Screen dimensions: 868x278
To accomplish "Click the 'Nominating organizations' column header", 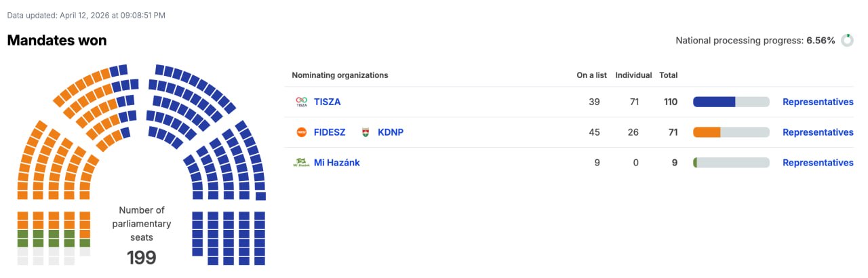I will [x=340, y=75].
